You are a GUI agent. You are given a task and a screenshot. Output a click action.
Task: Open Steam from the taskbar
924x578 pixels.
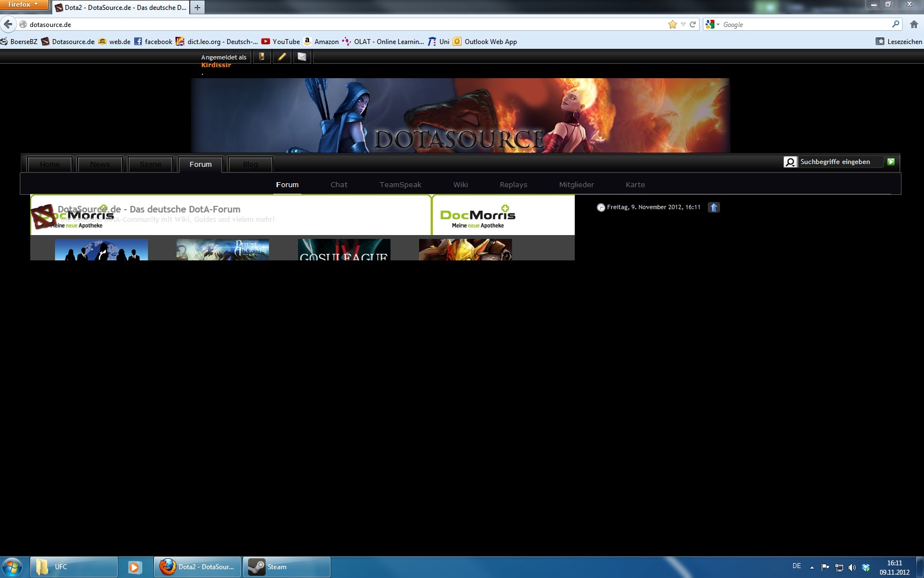tap(286, 567)
